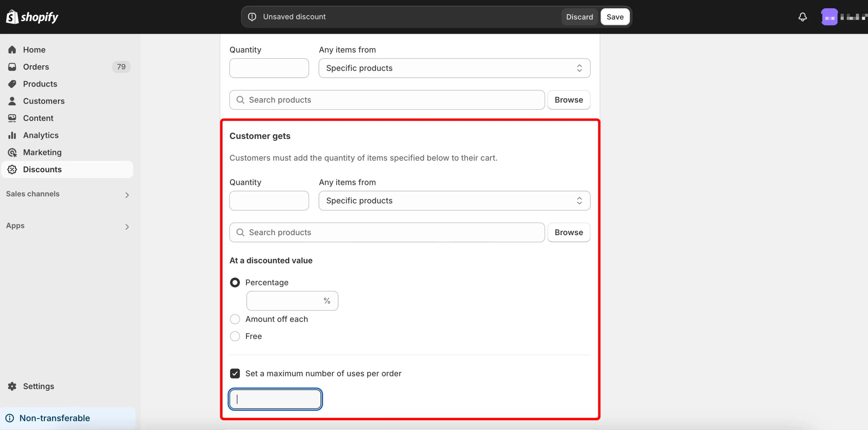Click the Orders inbox icon
The width and height of the screenshot is (868, 430).
pyautogui.click(x=12, y=67)
